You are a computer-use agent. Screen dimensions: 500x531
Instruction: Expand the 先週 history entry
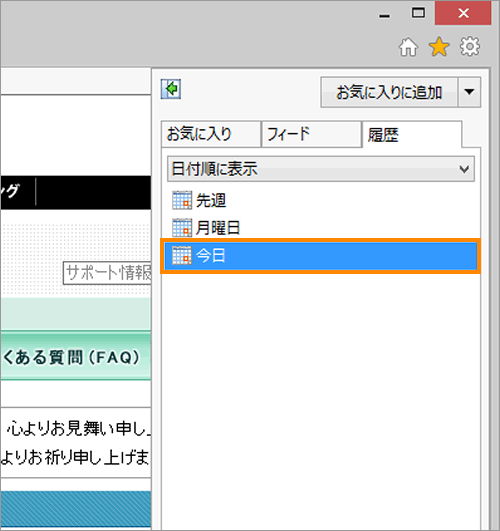(x=211, y=200)
